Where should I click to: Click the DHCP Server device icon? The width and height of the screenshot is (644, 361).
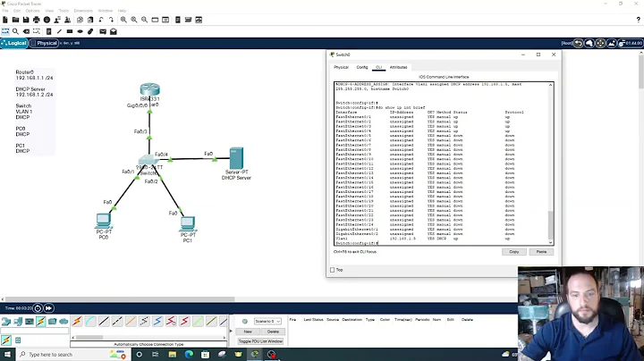(236, 158)
